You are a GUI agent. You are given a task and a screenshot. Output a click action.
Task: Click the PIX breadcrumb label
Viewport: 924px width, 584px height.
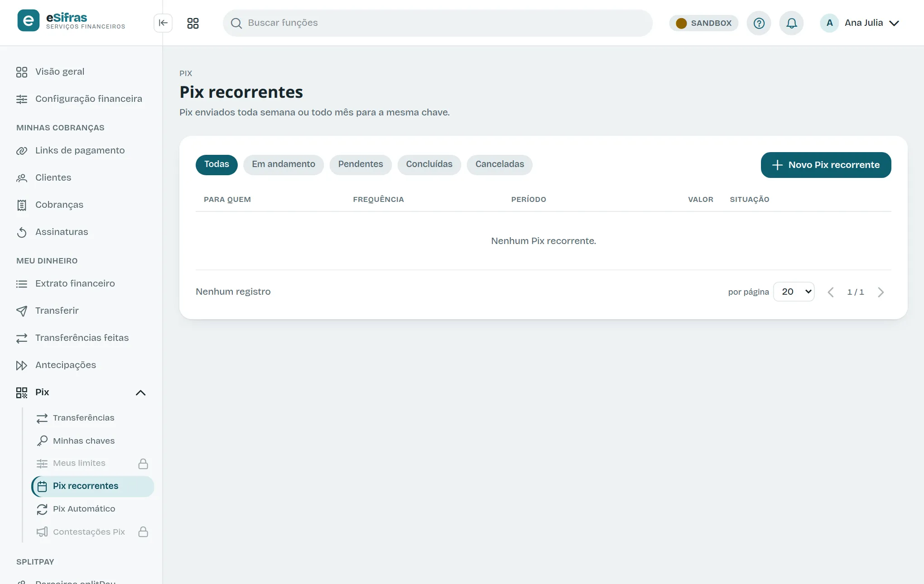pos(186,73)
